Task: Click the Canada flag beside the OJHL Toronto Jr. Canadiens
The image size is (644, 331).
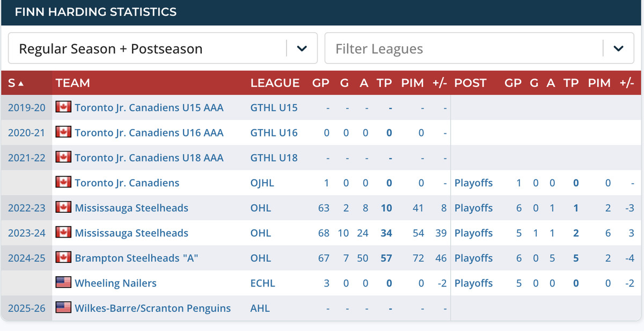Action: pyautogui.click(x=63, y=182)
